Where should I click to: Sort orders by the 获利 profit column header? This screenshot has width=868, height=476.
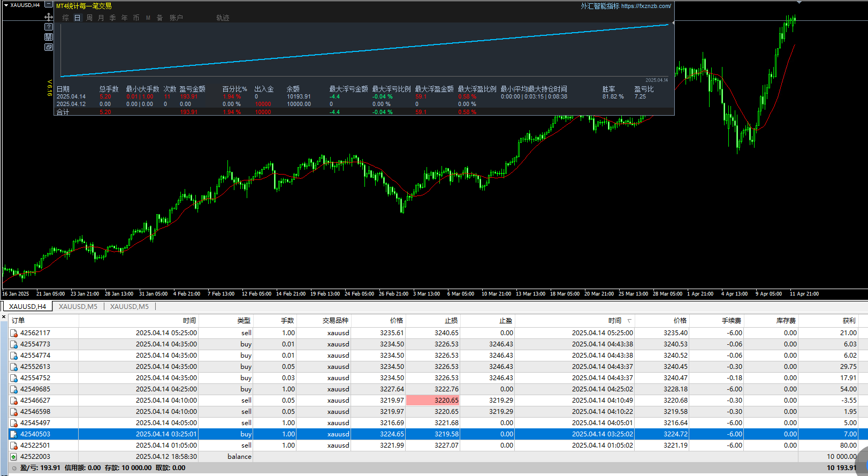pos(849,321)
